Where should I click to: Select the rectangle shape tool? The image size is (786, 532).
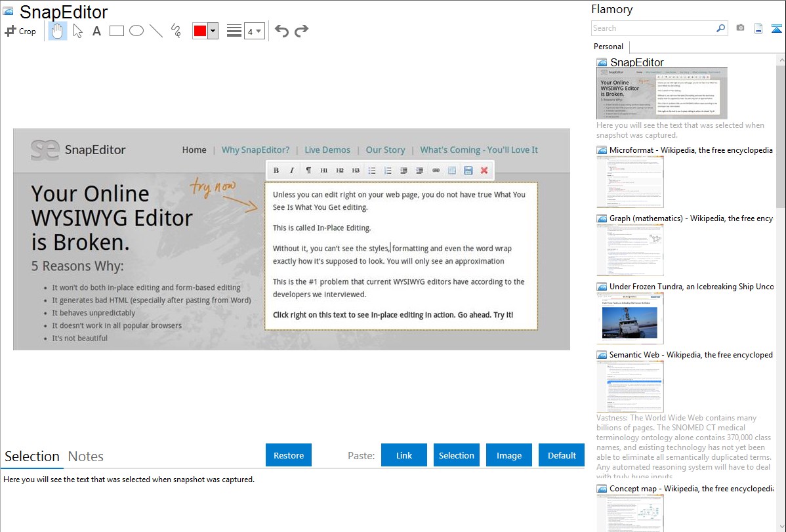tap(117, 31)
